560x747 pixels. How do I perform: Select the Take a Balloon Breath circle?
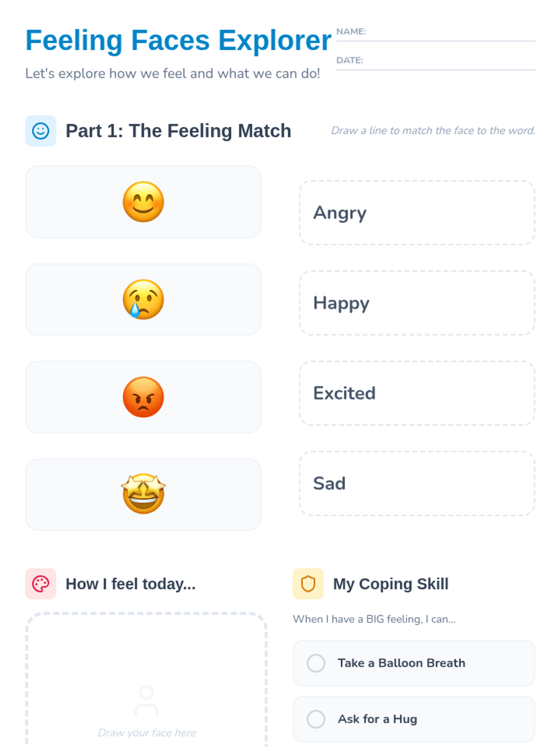click(316, 663)
